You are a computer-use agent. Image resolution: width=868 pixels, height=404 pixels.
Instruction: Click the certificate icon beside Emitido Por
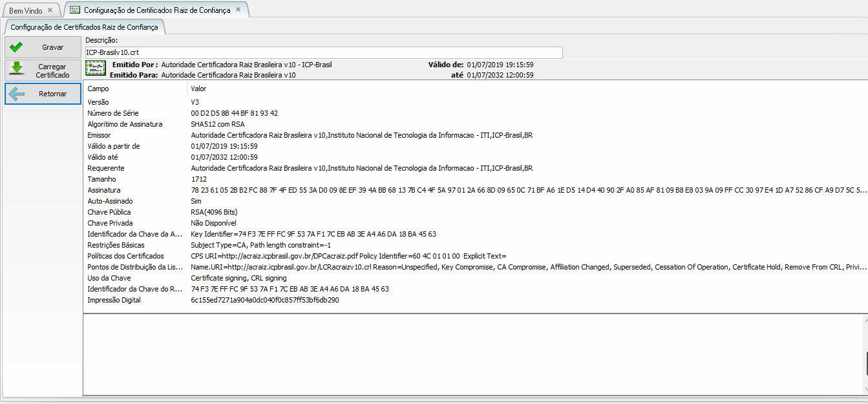(x=96, y=69)
